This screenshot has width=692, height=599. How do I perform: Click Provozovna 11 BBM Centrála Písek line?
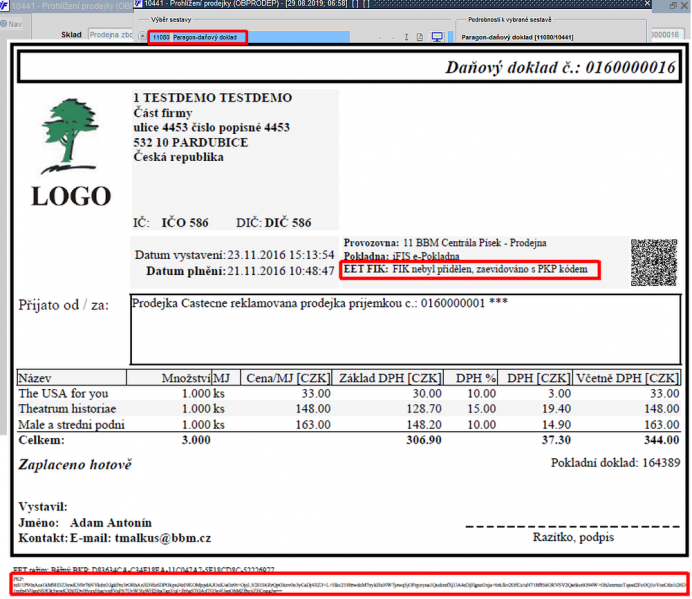pyautogui.click(x=445, y=243)
